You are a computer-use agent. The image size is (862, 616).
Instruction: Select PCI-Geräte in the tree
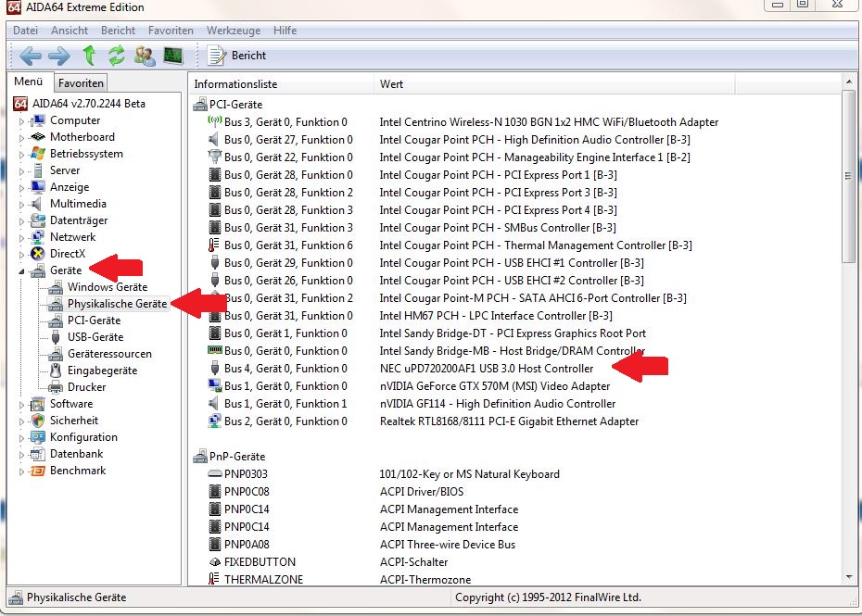pos(94,321)
